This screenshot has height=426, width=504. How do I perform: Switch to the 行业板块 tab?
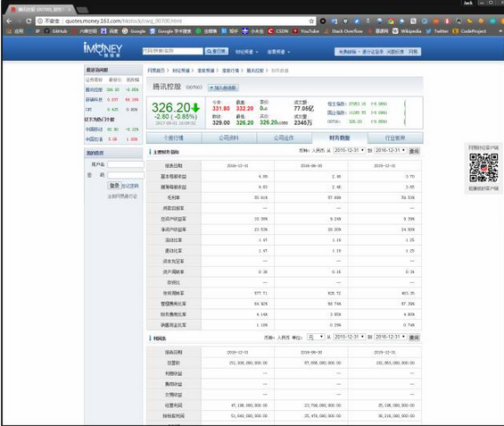tap(395, 138)
